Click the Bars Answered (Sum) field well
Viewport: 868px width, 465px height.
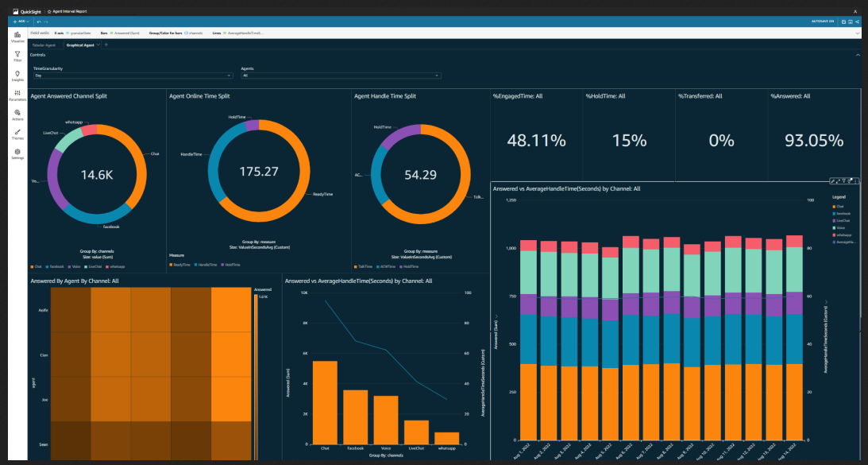point(125,33)
